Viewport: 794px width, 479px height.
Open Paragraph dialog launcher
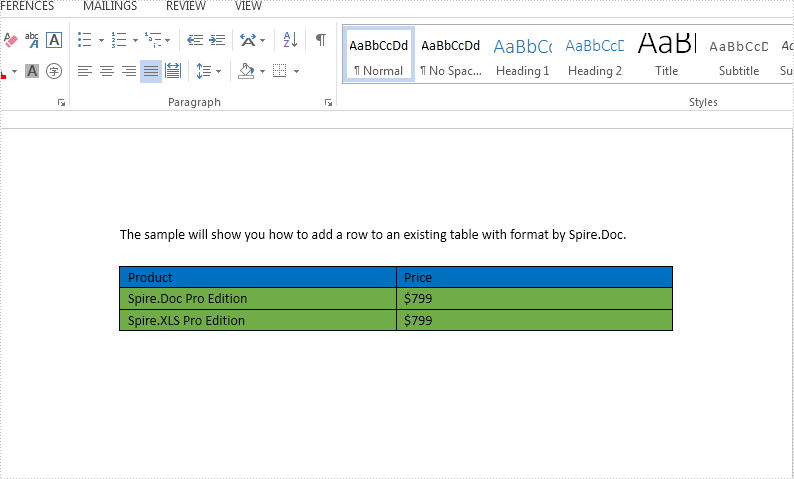point(328,103)
